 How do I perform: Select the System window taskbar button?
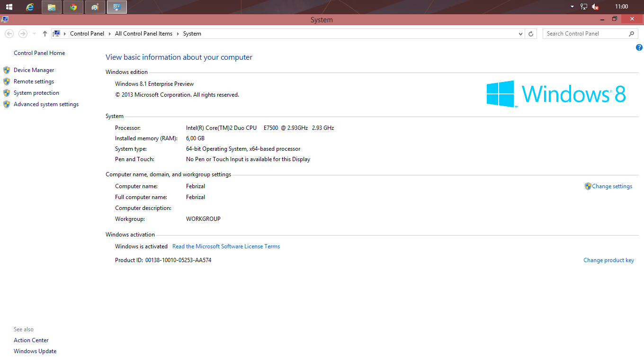(116, 7)
